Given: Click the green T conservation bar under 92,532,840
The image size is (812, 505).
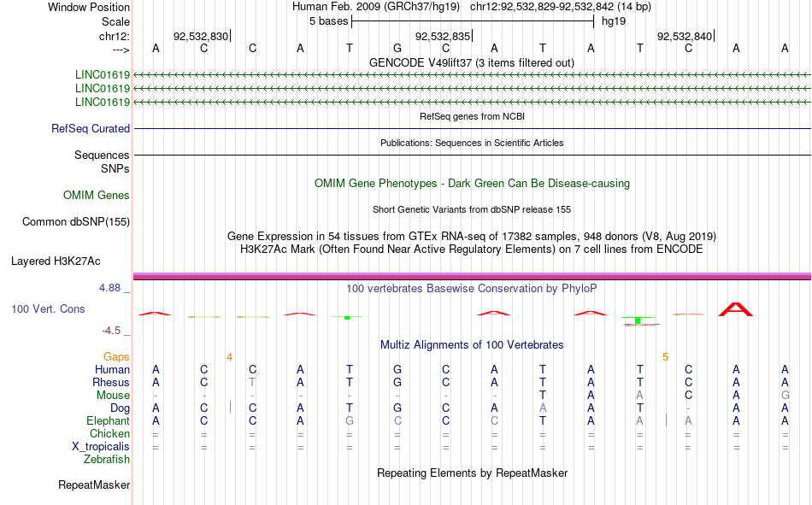Looking at the screenshot, I should coord(638,320).
